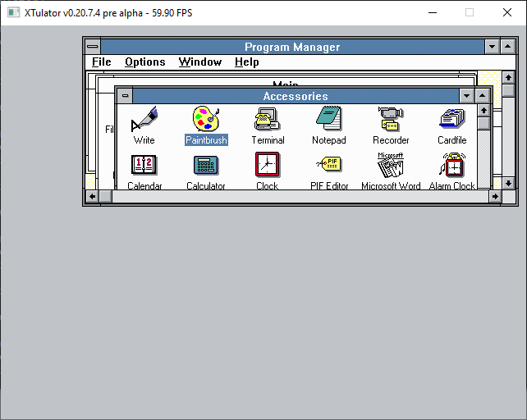Click the Program Manager horizontal scrollbar thumb
The width and height of the screenshot is (527, 420).
106,197
